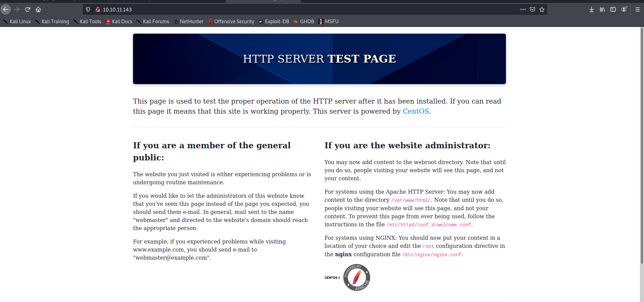This screenshot has width=644, height=302.
Task: Open Kali Forums bookmark
Action: (153, 22)
